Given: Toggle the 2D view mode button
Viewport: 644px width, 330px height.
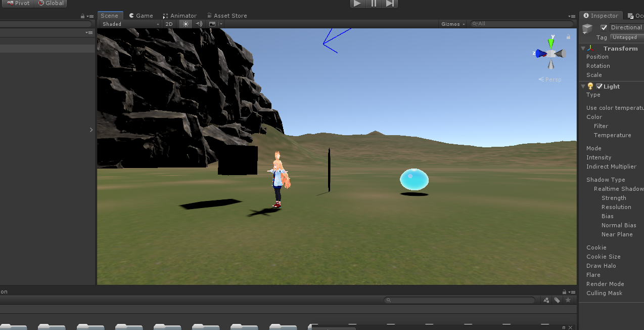Looking at the screenshot, I should (x=169, y=24).
